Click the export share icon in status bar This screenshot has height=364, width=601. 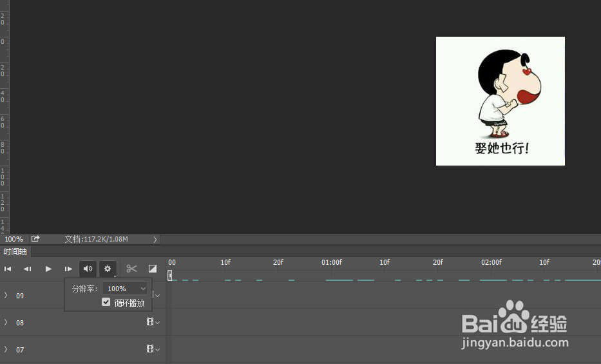[x=35, y=239]
